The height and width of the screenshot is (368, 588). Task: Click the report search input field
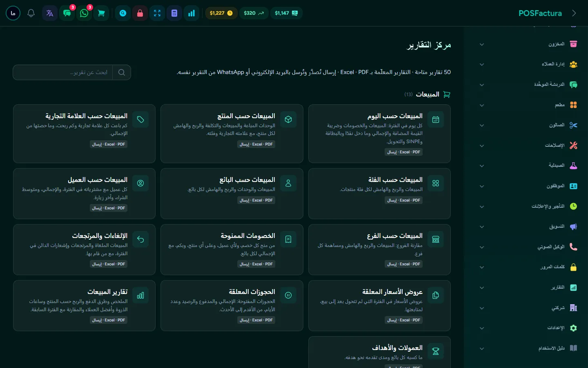tap(63, 72)
